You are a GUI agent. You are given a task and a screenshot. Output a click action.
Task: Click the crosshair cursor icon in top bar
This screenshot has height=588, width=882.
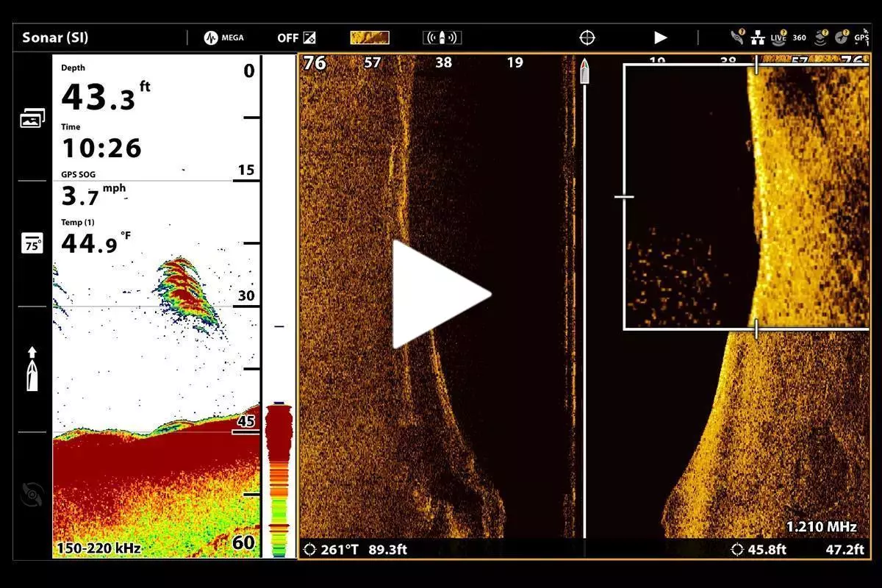point(587,37)
